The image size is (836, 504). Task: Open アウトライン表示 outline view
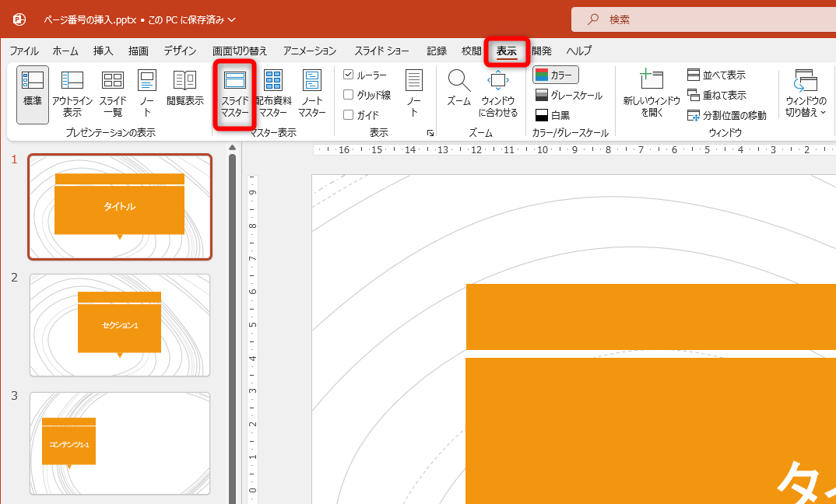coord(72,94)
